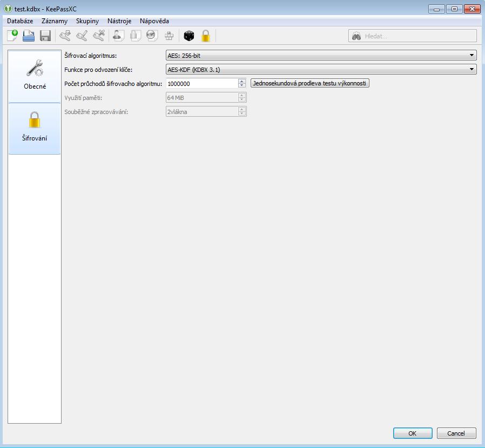This screenshot has height=448, width=485.
Task: Click the KeePassXC icon in the title bar
Action: click(8, 9)
